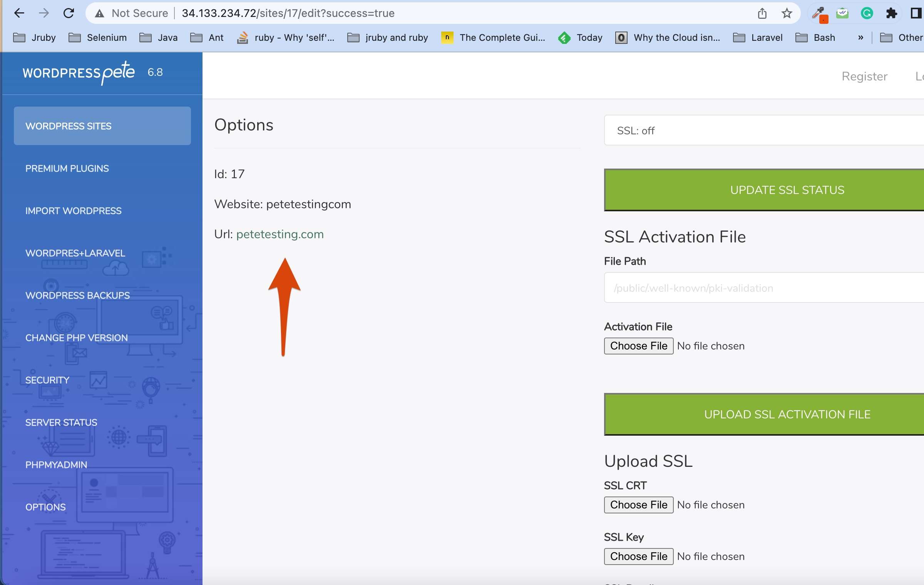Reload the current page
This screenshot has height=585, width=924.
point(69,13)
